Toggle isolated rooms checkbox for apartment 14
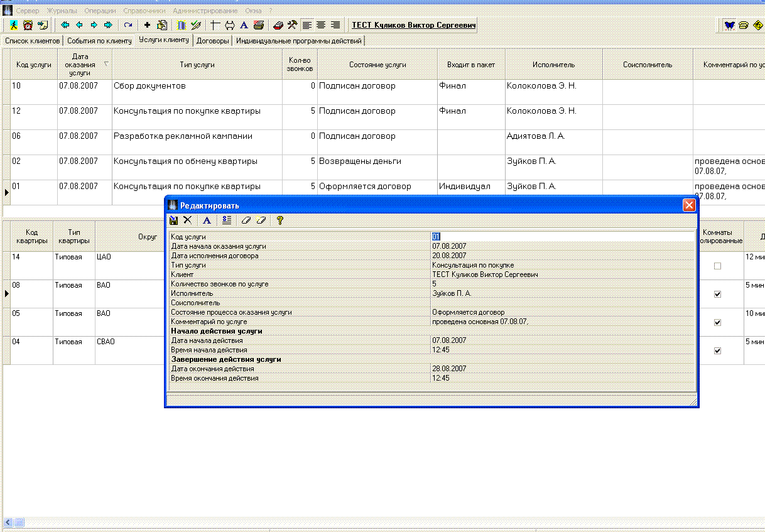This screenshot has width=765, height=532. 717,266
